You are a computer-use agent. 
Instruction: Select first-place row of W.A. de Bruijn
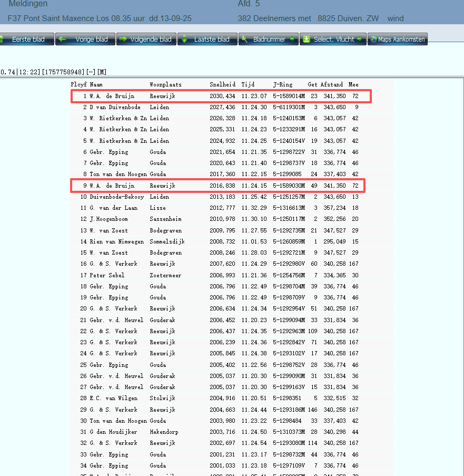(x=221, y=96)
